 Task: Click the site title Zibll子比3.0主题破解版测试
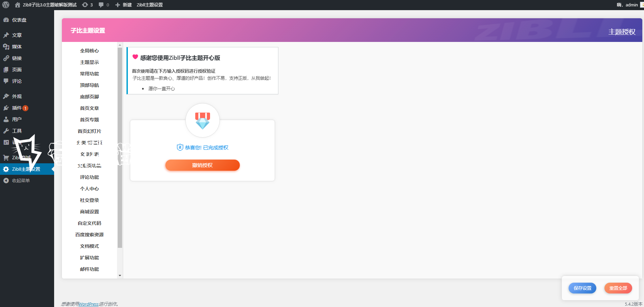50,5
